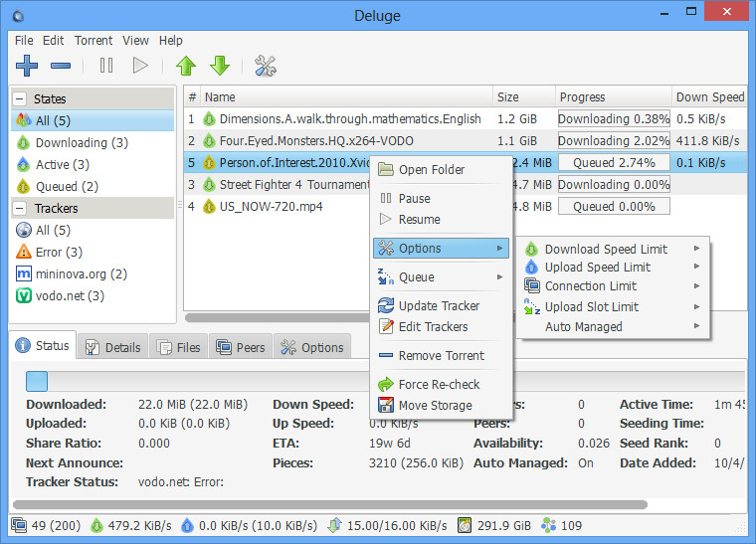Collapse the States section
This screenshot has width=756, height=544.
point(20,99)
